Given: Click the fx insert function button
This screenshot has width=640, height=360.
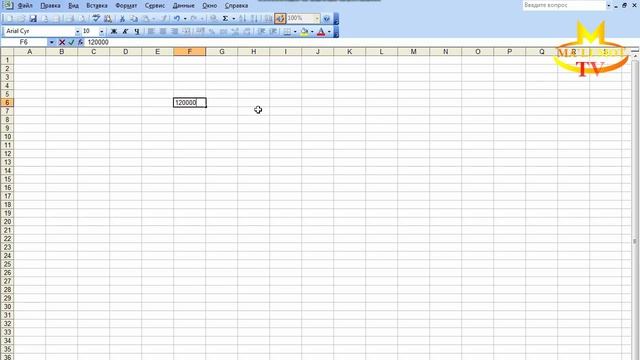Looking at the screenshot, I should click(x=80, y=42).
